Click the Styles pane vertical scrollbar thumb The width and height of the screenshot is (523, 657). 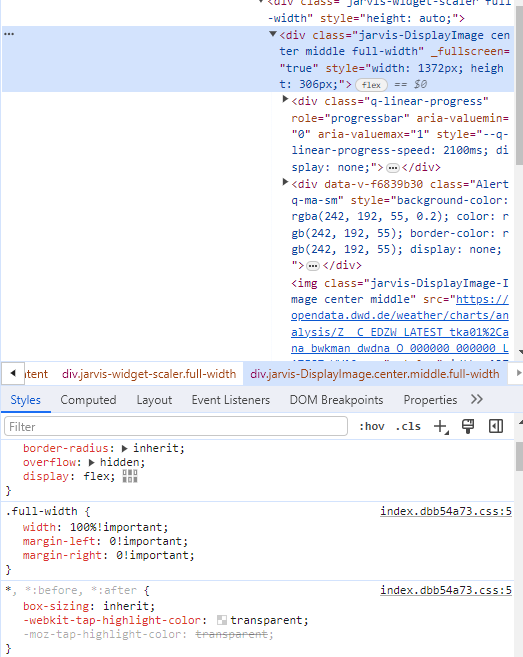coord(519,456)
